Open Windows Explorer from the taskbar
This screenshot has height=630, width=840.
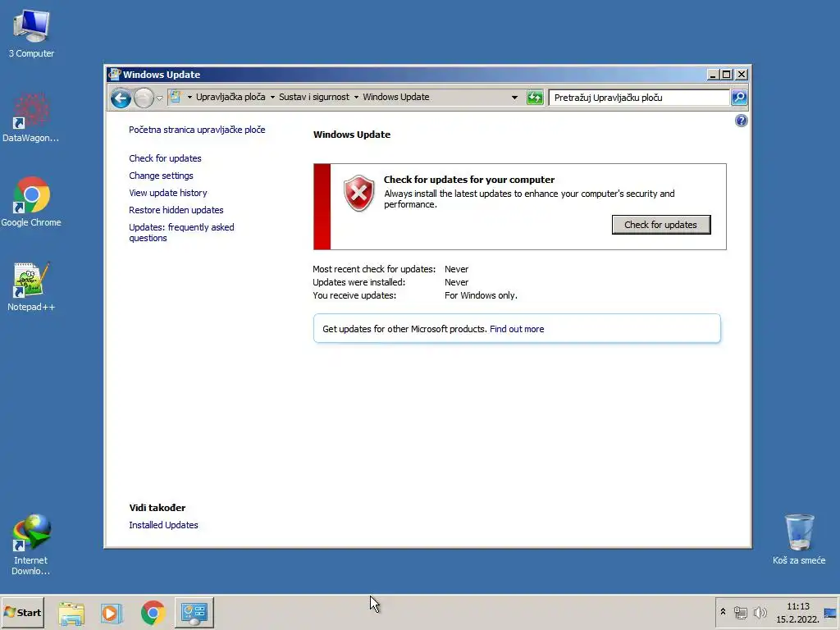click(71, 613)
